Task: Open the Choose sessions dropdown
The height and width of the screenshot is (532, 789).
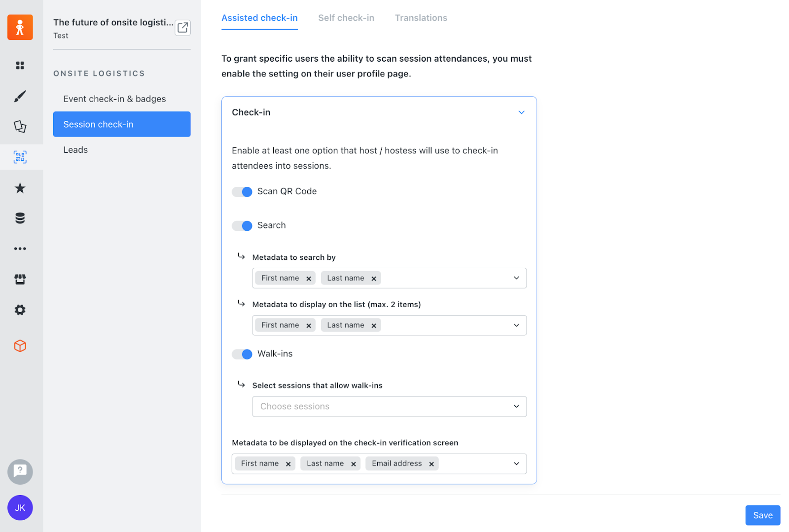Action: point(389,406)
